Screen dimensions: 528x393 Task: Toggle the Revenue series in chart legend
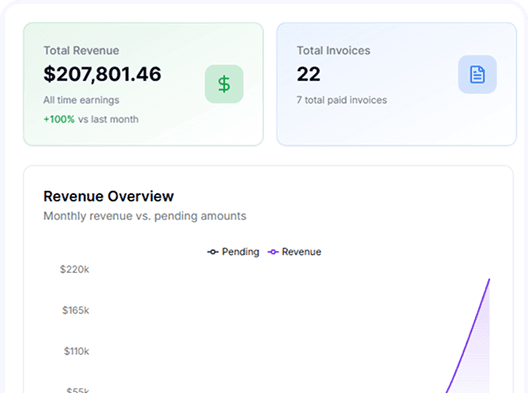[x=295, y=252]
